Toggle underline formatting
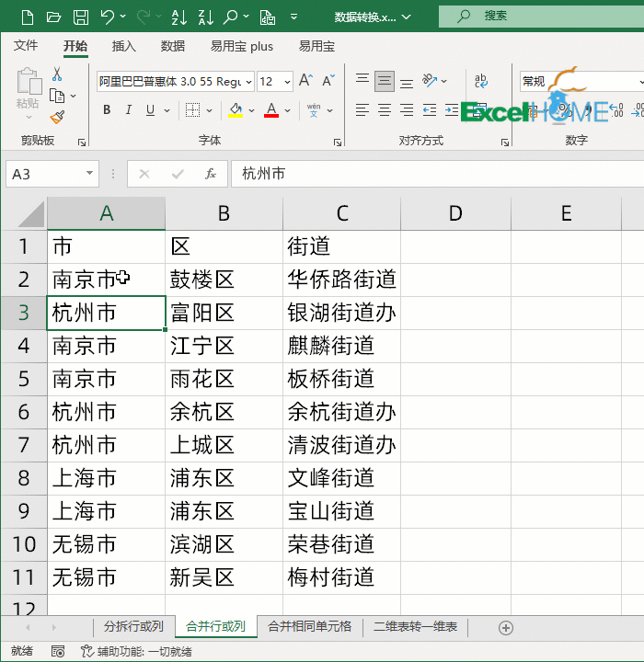Viewport: 644px width, 662px height. (150, 110)
